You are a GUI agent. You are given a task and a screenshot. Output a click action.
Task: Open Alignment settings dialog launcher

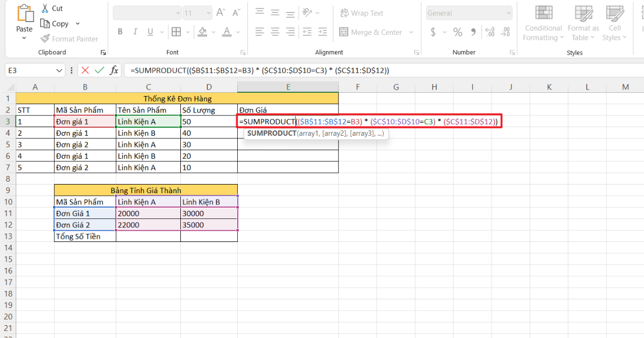pyautogui.click(x=417, y=53)
